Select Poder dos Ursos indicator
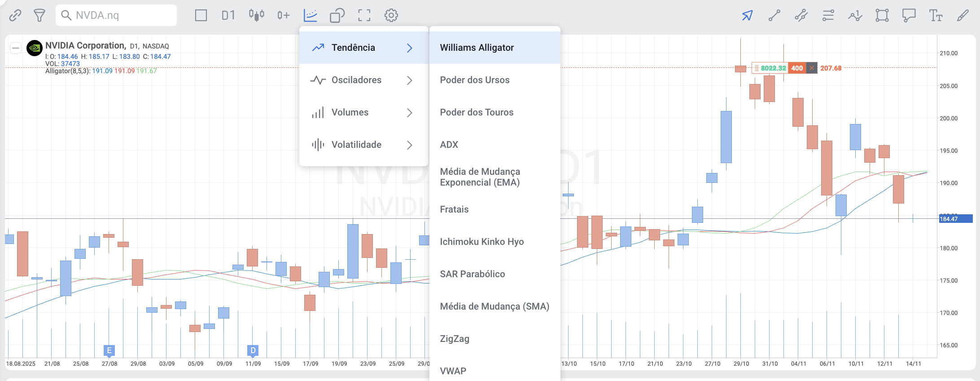Viewport: 980px width, 381px height. (x=495, y=80)
